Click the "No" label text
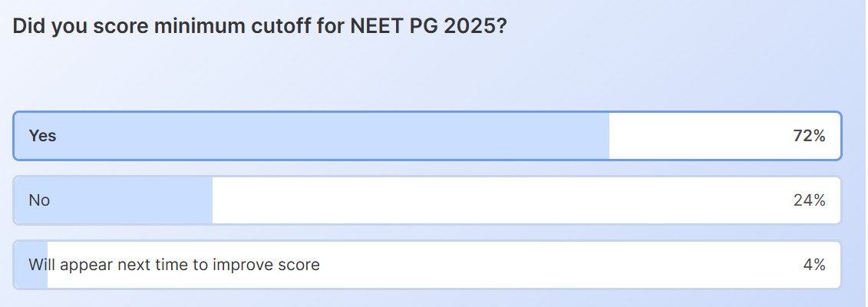The height and width of the screenshot is (307, 868). click(39, 200)
